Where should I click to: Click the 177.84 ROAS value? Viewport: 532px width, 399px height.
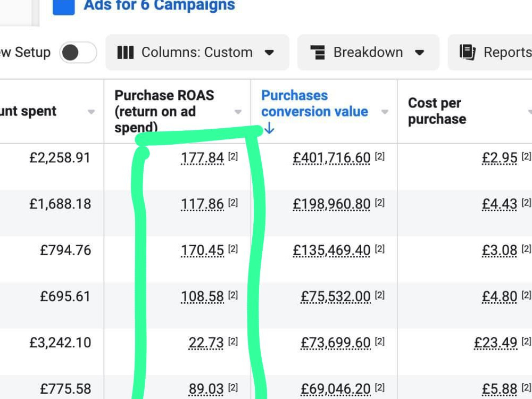(x=202, y=158)
